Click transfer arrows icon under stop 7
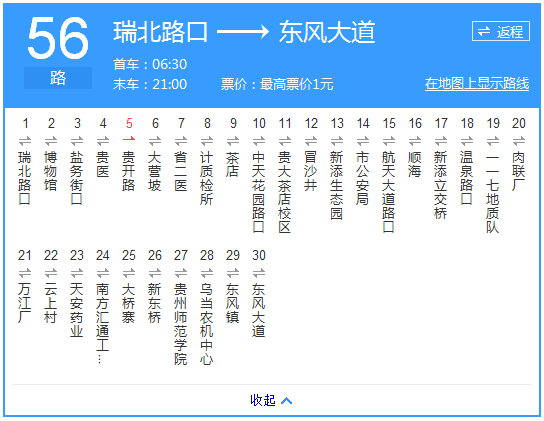Screen dimensions: 544x421 (x=181, y=141)
